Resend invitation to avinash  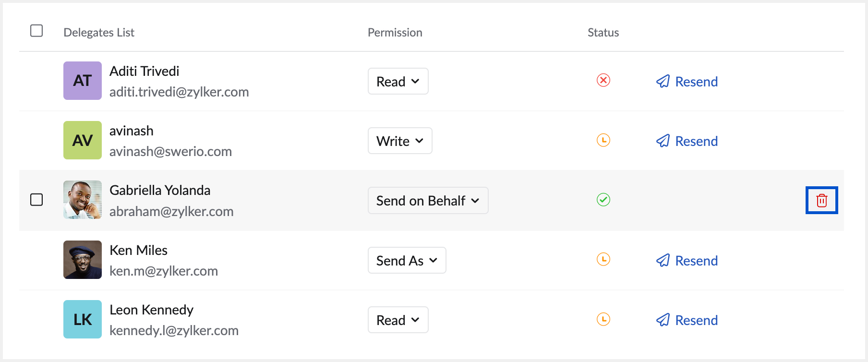pyautogui.click(x=687, y=141)
